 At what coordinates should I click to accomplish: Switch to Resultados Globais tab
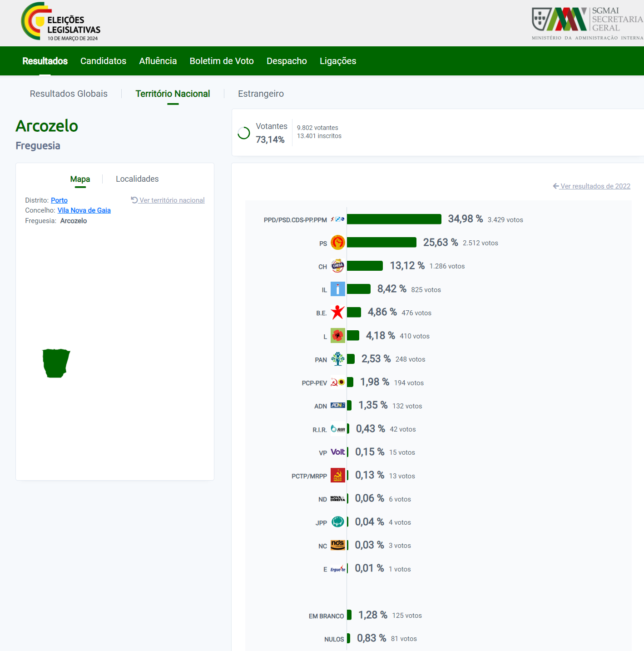69,94
